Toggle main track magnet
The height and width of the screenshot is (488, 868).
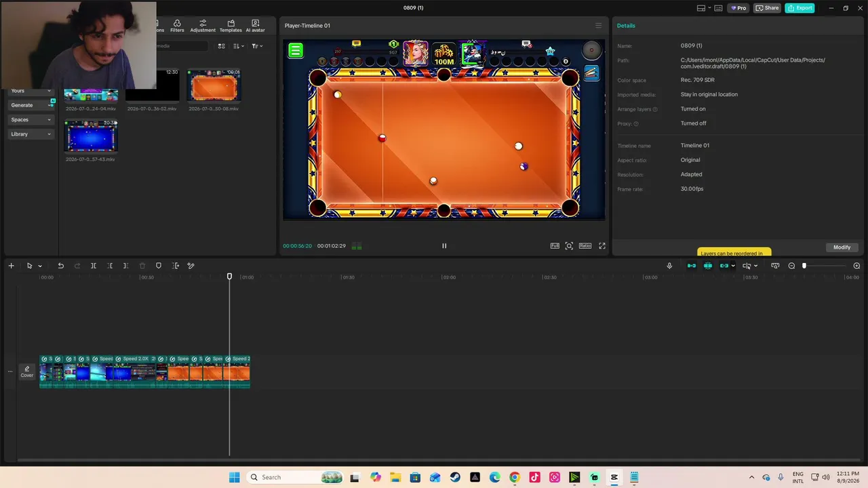692,266
